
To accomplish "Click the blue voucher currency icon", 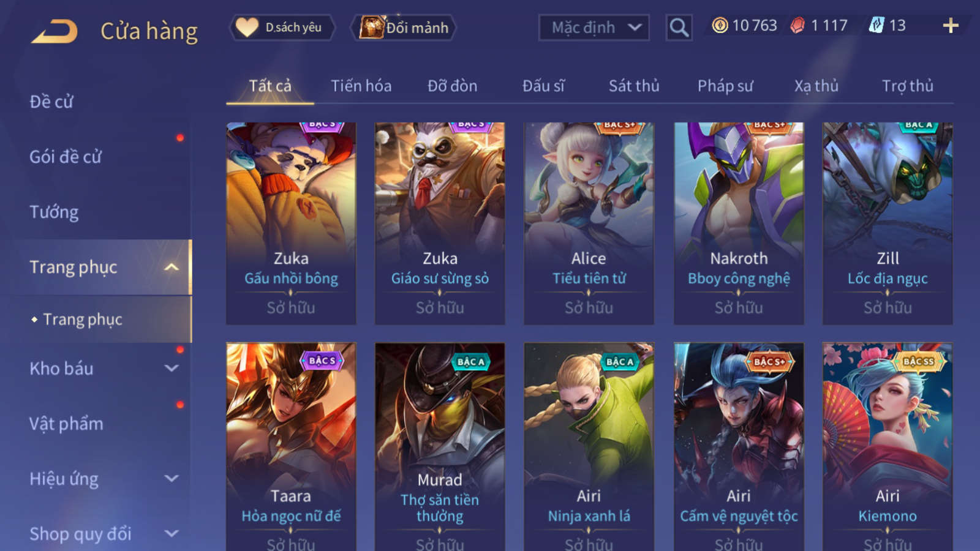I will tap(876, 25).
